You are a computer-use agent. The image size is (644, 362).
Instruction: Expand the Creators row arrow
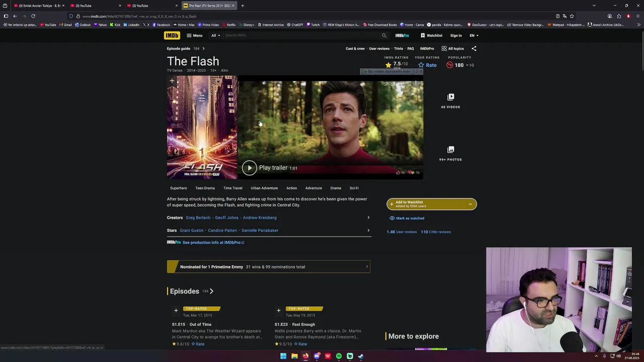pyautogui.click(x=368, y=218)
